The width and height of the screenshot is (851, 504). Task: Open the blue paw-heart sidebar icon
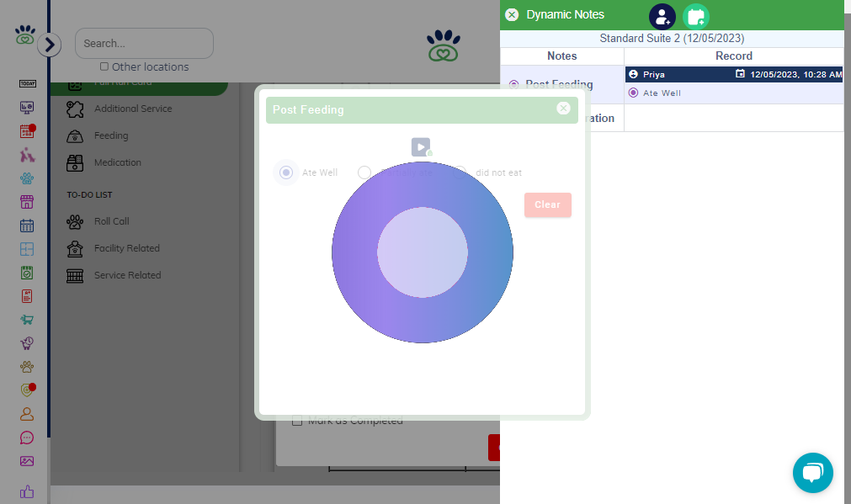(27, 178)
